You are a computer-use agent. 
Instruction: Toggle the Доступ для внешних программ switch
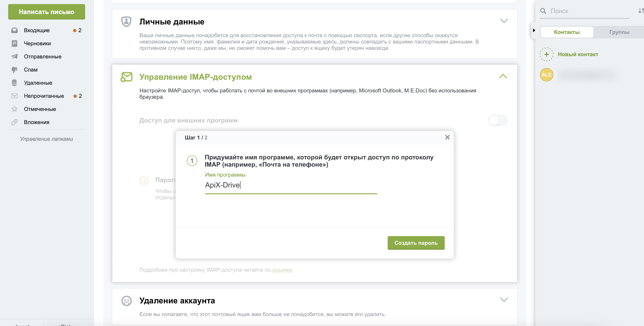[497, 120]
